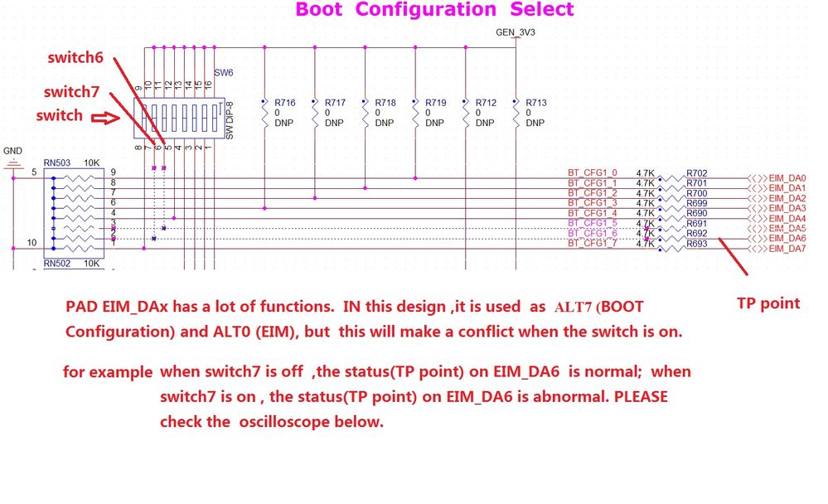Click the R690 designator
The width and height of the screenshot is (828, 504).
[696, 213]
